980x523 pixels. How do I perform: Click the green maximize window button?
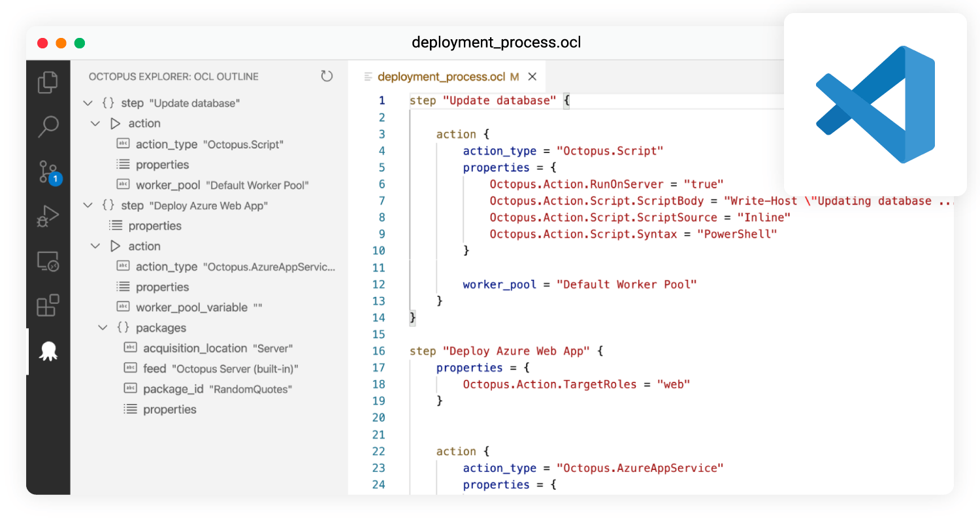coord(80,43)
